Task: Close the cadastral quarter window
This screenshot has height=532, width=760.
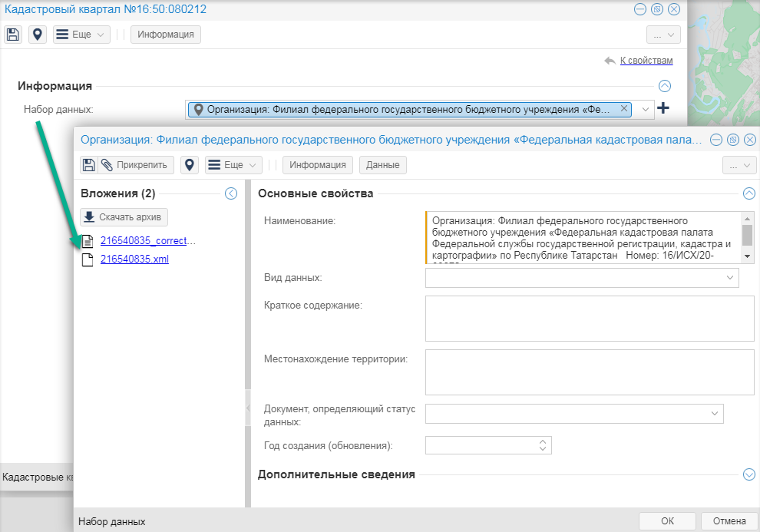Action: pos(674,9)
